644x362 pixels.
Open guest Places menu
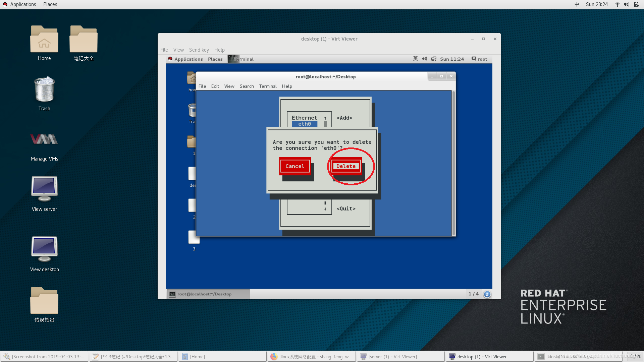click(x=215, y=59)
